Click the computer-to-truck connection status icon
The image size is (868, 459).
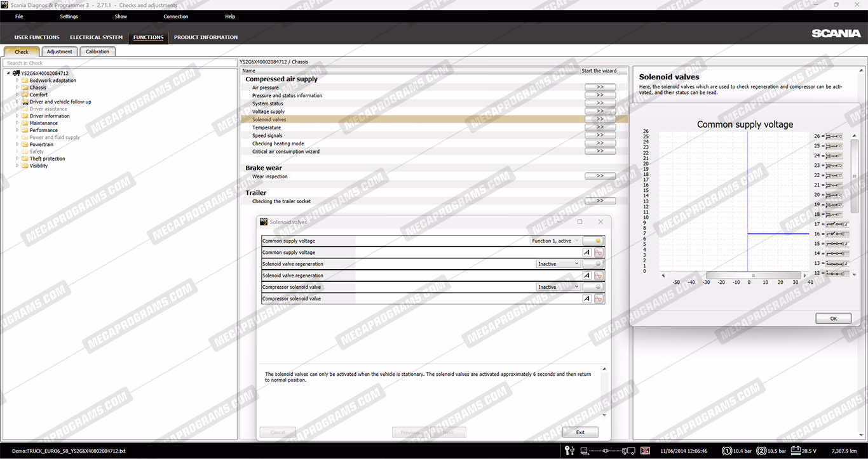[609, 451]
